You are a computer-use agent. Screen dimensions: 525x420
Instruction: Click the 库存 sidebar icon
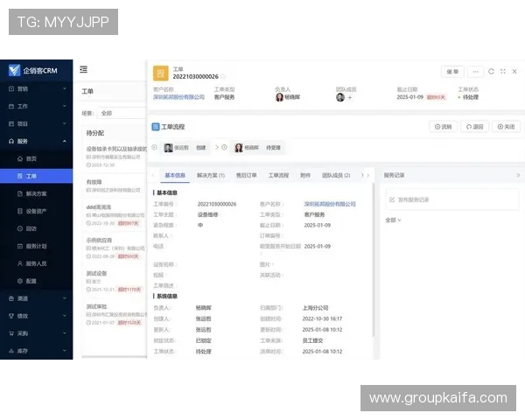[11, 351]
